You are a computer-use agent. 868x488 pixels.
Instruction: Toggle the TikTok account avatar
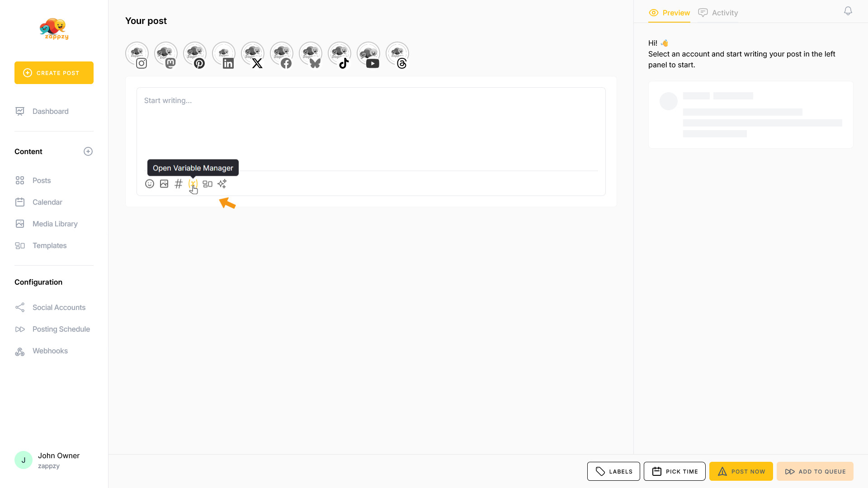(x=340, y=54)
